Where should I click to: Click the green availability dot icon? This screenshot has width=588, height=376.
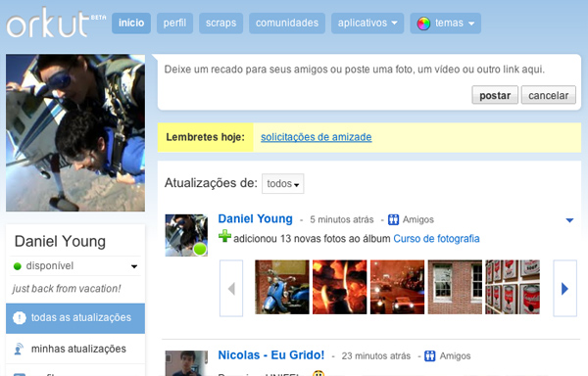[x=18, y=266]
